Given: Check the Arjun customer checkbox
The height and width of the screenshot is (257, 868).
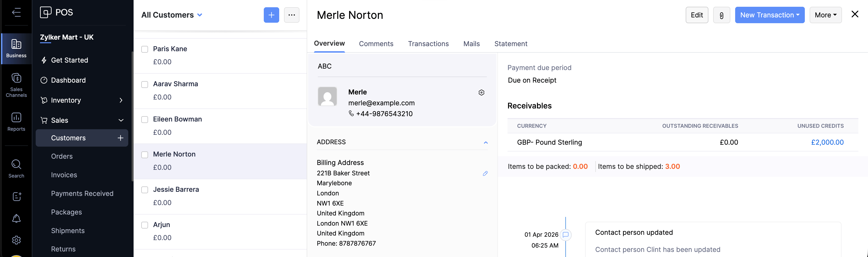Looking at the screenshot, I should [145, 225].
